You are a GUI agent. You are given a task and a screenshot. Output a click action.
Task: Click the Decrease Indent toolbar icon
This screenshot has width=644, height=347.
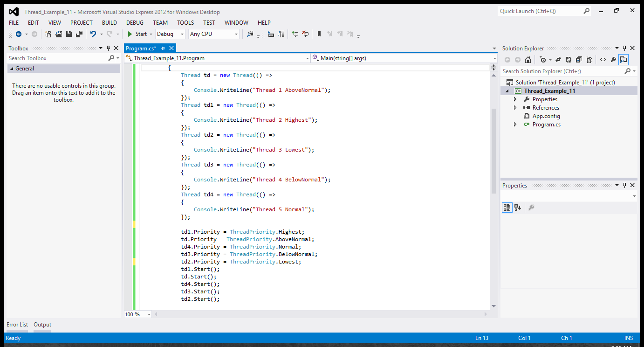[x=271, y=34]
